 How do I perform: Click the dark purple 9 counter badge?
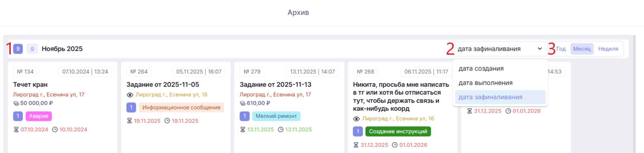(x=18, y=49)
